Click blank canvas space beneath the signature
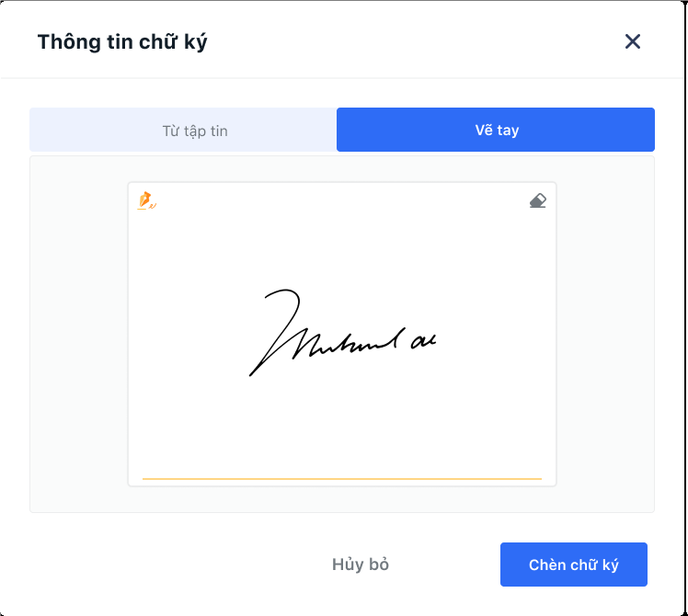 pos(342,426)
